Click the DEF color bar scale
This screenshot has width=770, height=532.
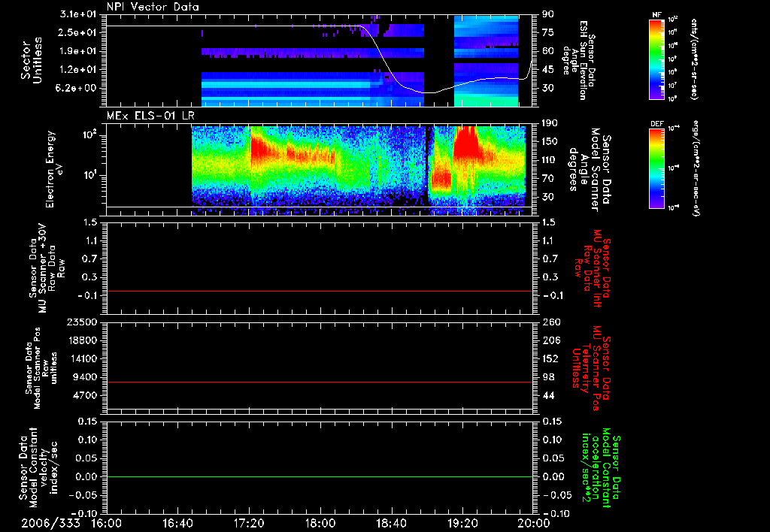click(657, 168)
